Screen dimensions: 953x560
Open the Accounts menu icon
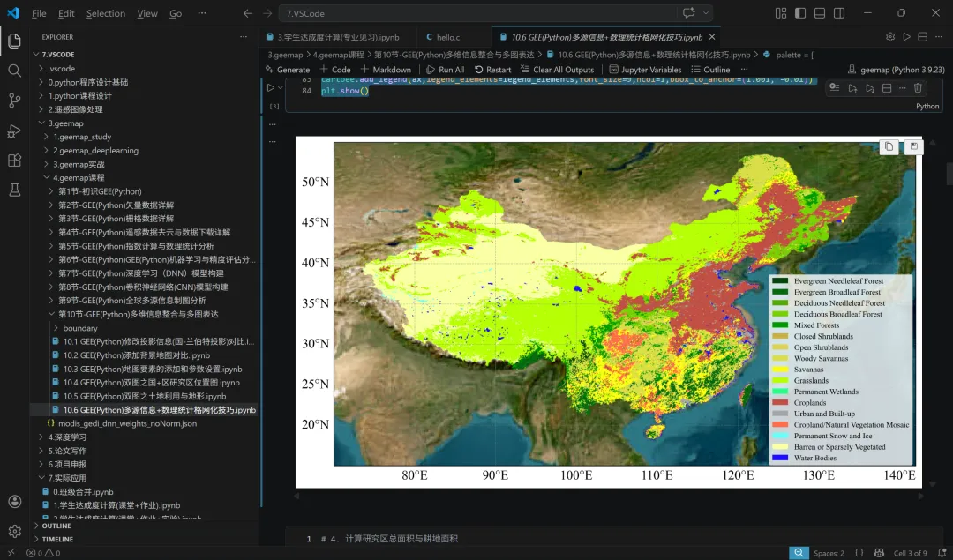coord(15,502)
